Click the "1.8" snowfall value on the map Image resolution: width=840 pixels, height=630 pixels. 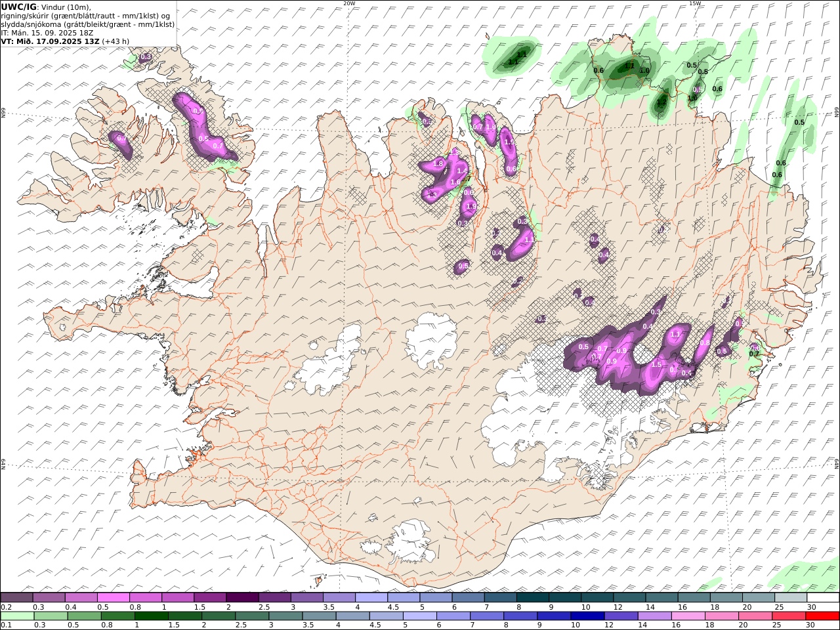pos(438,163)
